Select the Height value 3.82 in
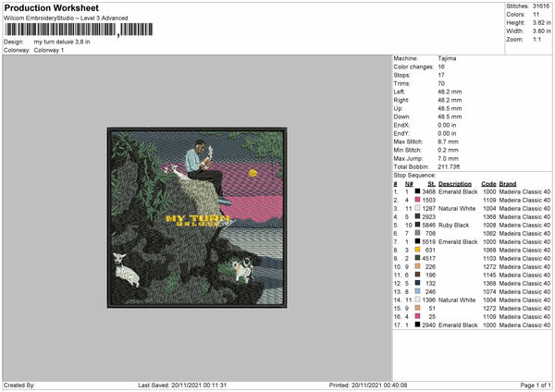 click(x=541, y=22)
